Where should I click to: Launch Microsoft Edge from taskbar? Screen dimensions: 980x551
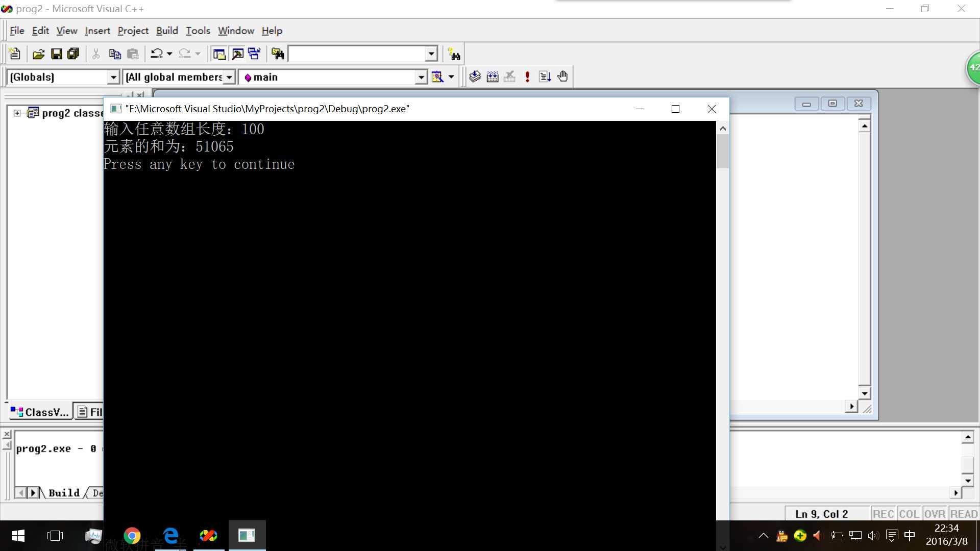[x=170, y=536]
